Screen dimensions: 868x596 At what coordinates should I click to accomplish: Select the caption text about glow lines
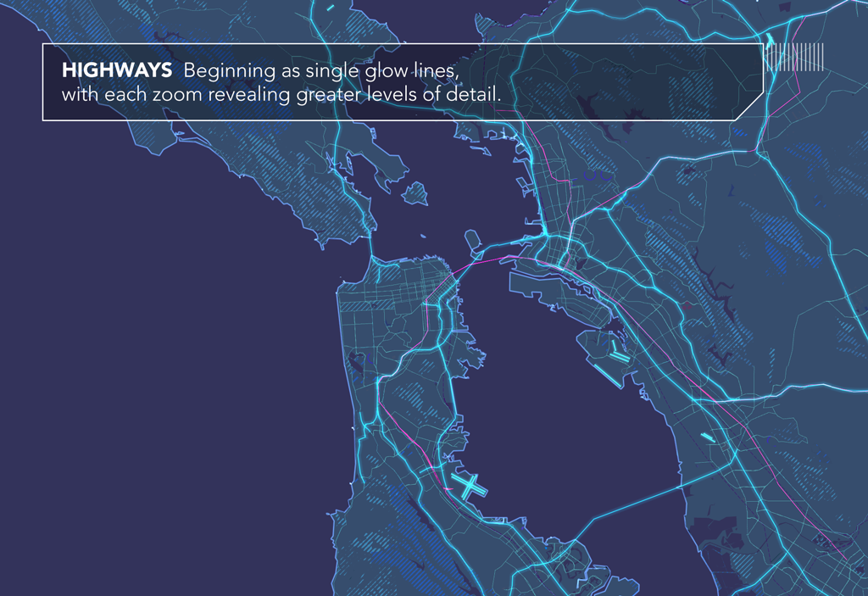[281, 82]
